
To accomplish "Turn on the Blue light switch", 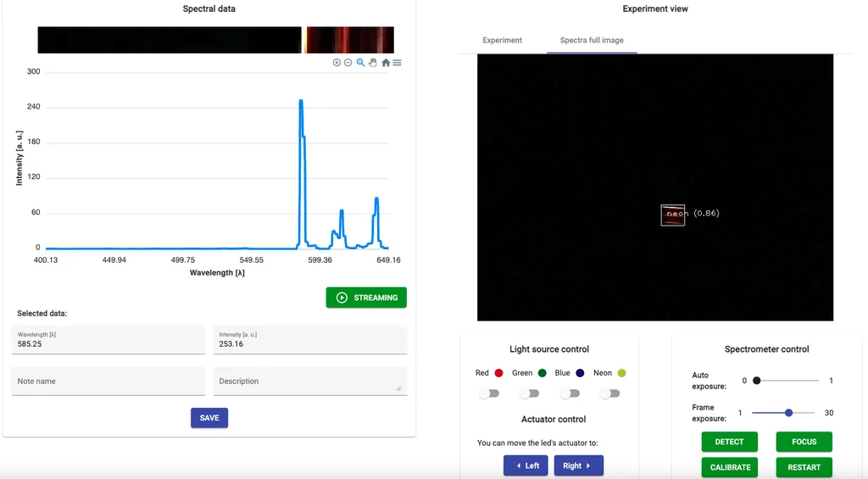I will tap(570, 393).
